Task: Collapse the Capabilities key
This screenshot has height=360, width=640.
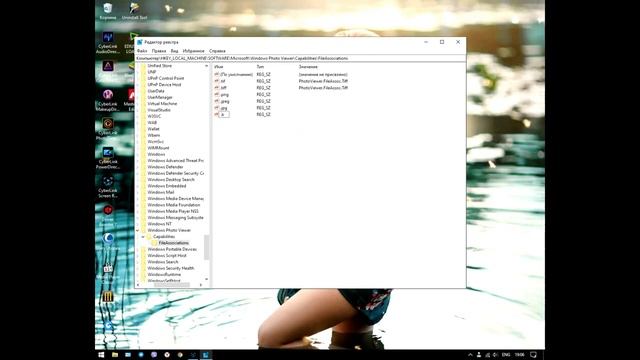Action: (143, 237)
